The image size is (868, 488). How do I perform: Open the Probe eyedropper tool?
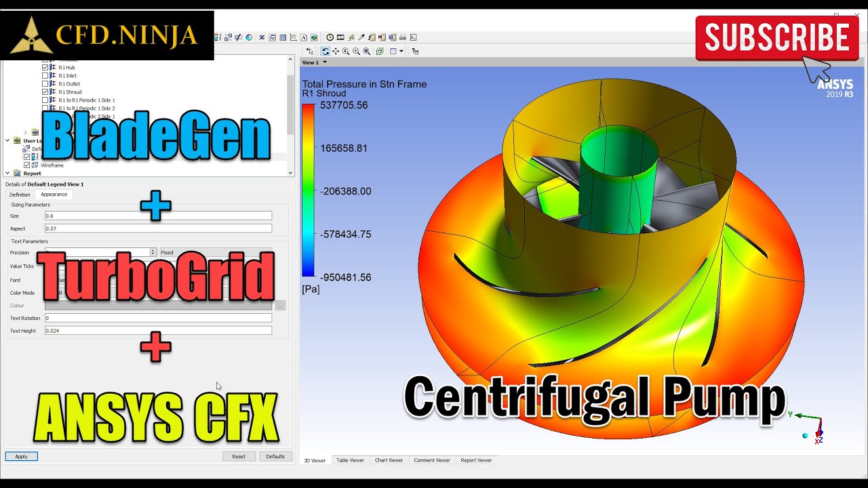pyautogui.click(x=361, y=37)
